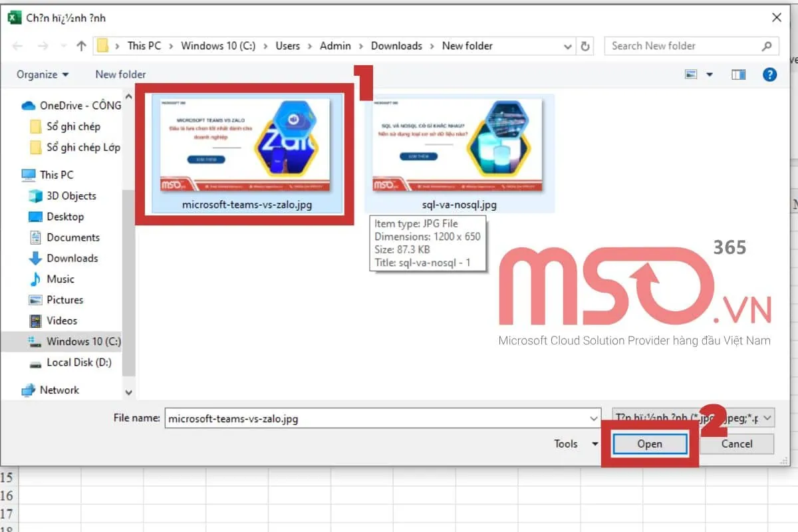Click the Network item in sidebar
The image size is (798, 532).
(59, 390)
